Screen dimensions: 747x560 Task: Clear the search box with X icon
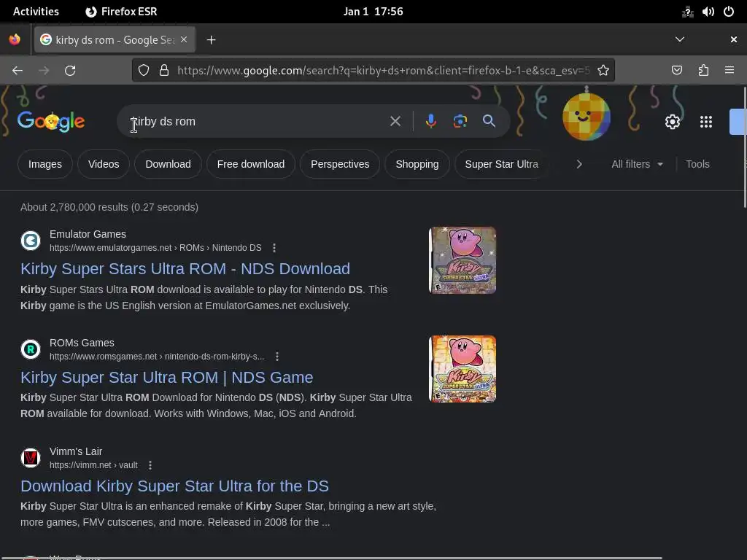pyautogui.click(x=395, y=122)
